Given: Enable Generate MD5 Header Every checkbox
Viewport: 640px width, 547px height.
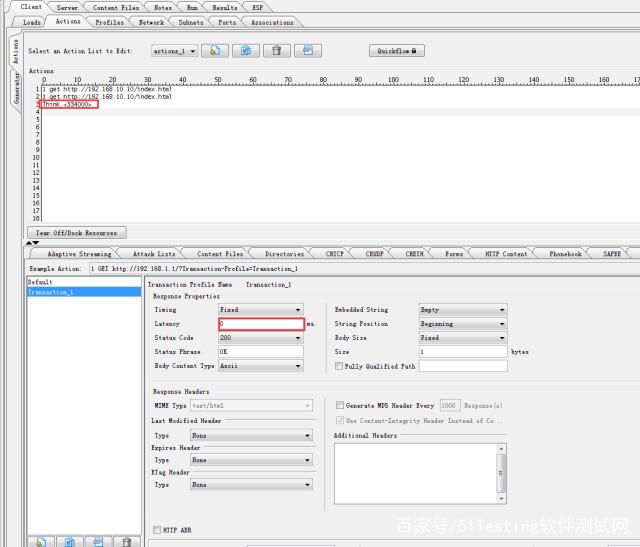Looking at the screenshot, I should pos(340,405).
